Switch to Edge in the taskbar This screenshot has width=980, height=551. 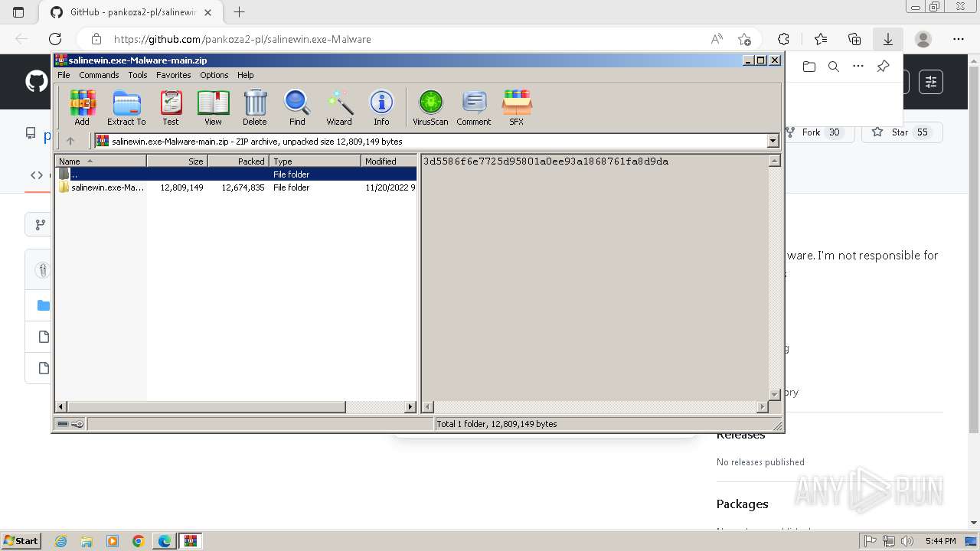coord(165,541)
